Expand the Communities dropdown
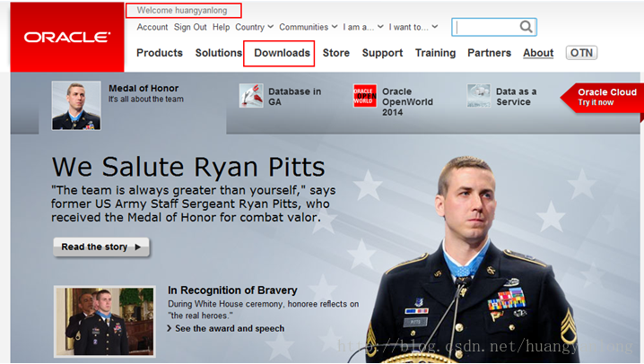Screen dimensions: 644x364 coord(309,27)
